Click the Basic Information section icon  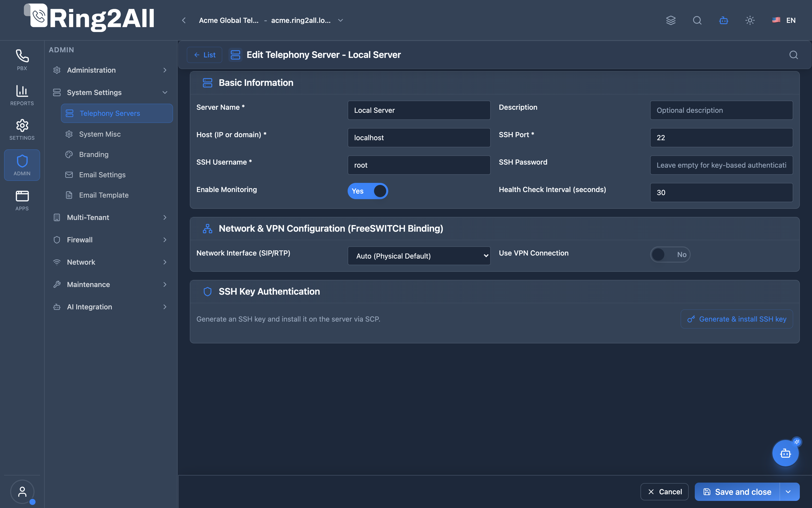207,83
